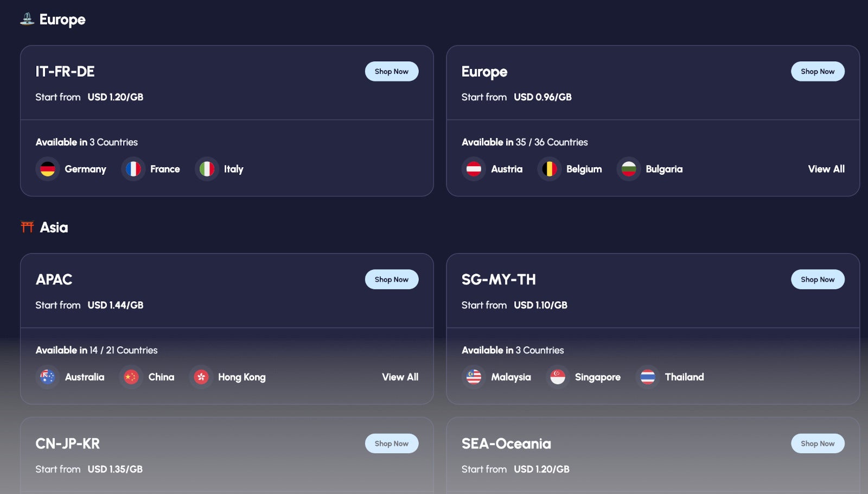Click the Hong Kong flag icon
This screenshot has width=868, height=494.
[201, 377]
